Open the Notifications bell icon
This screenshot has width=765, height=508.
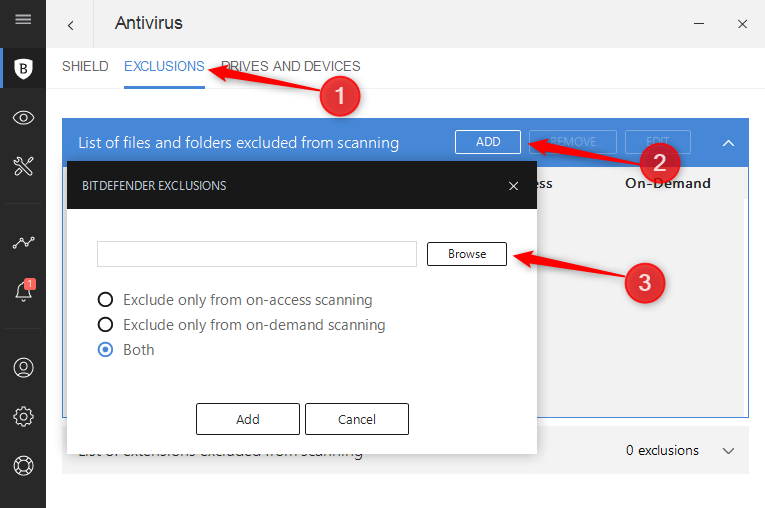click(x=24, y=290)
